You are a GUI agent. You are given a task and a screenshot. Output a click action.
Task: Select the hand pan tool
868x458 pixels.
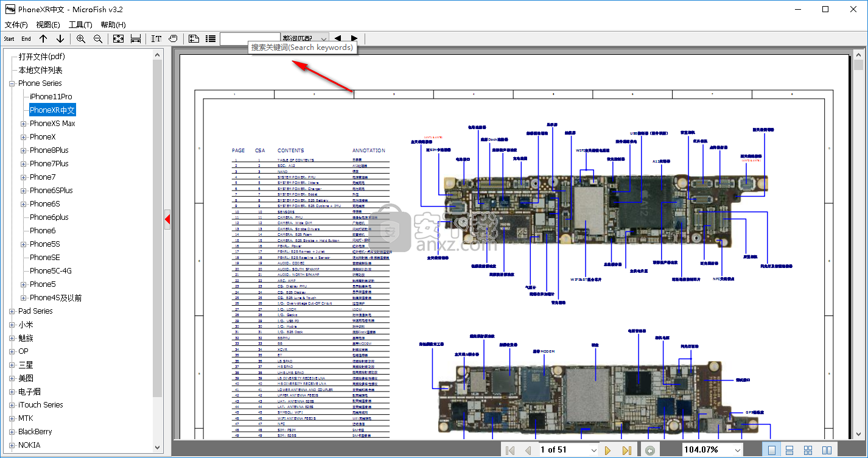(173, 38)
